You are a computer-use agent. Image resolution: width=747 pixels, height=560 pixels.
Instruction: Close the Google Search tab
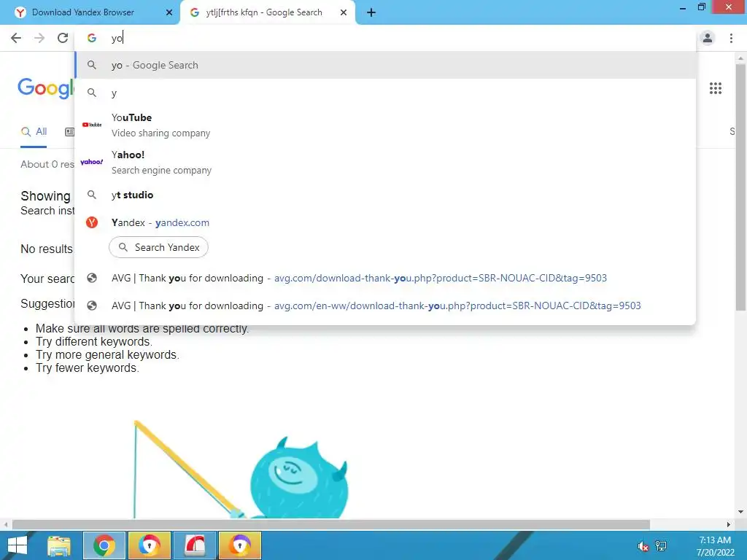pos(344,13)
